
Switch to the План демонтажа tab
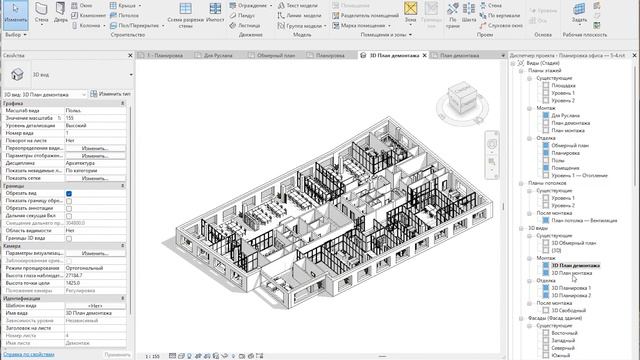(459, 56)
